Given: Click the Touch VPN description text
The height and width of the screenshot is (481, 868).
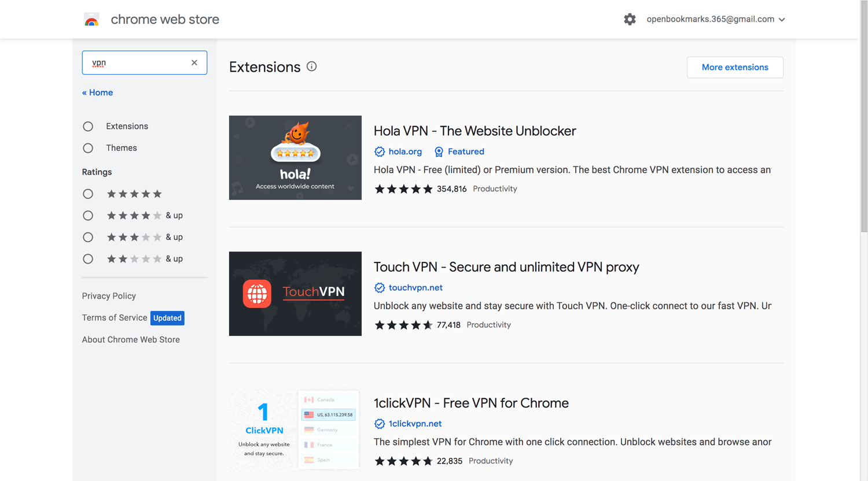Looking at the screenshot, I should (x=572, y=306).
